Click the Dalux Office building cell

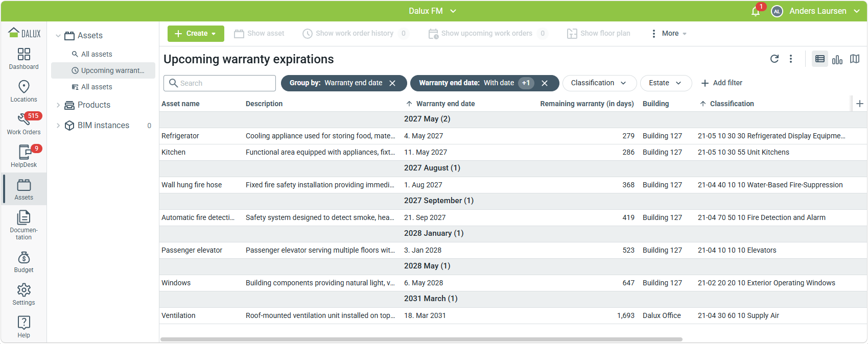662,316
